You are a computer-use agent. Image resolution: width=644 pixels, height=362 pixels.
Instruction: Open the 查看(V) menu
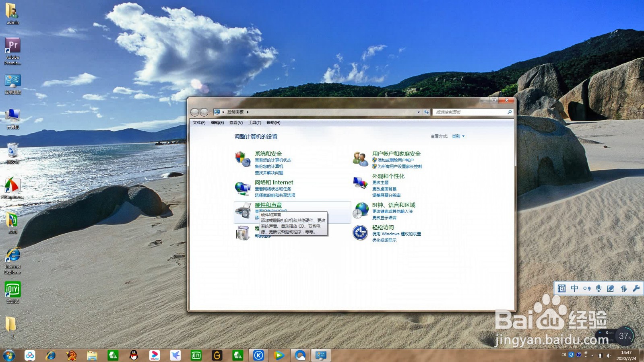[x=236, y=123]
